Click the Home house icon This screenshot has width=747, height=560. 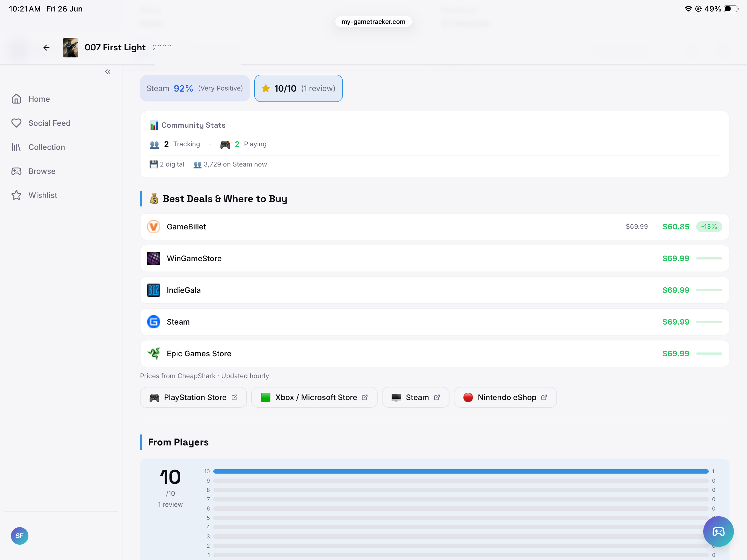tap(16, 99)
